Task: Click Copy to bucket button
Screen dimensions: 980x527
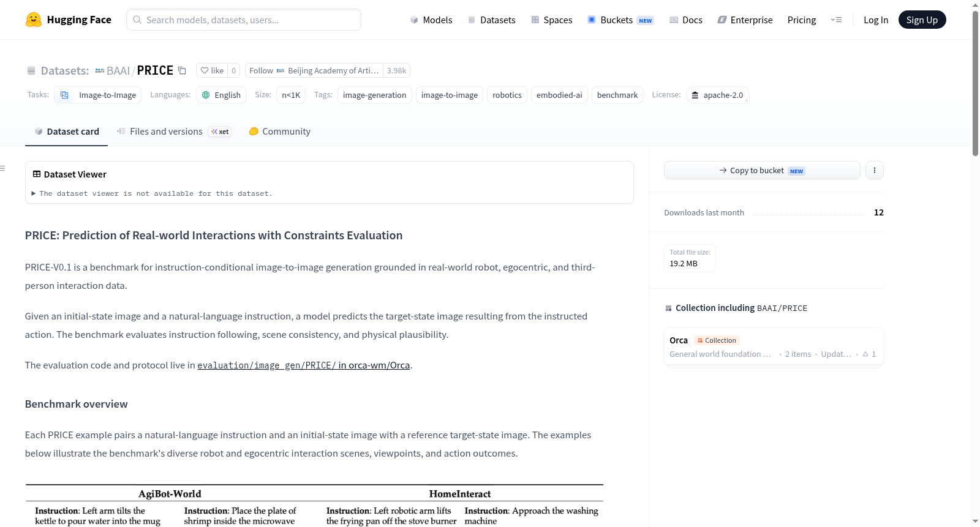Action: click(x=762, y=170)
